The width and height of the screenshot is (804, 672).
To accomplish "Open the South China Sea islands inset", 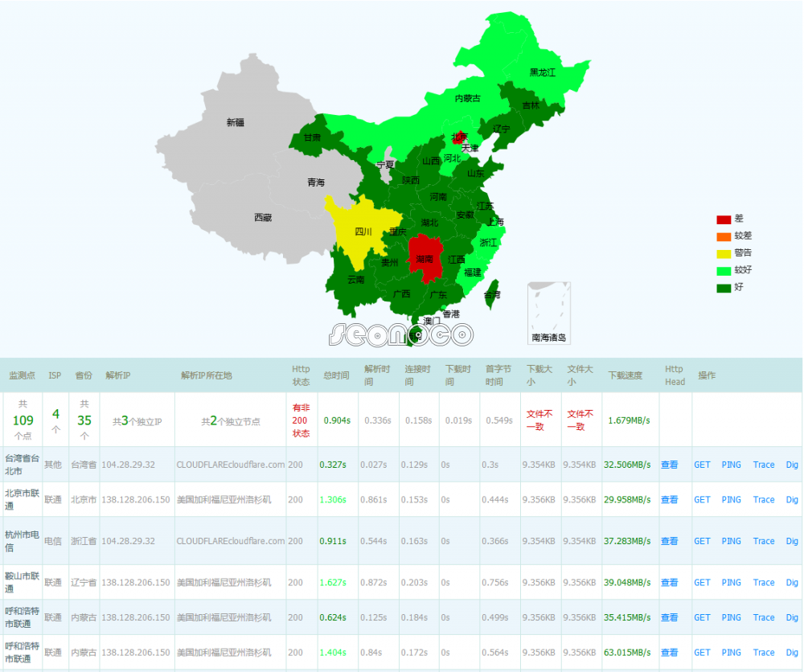I will (x=548, y=312).
